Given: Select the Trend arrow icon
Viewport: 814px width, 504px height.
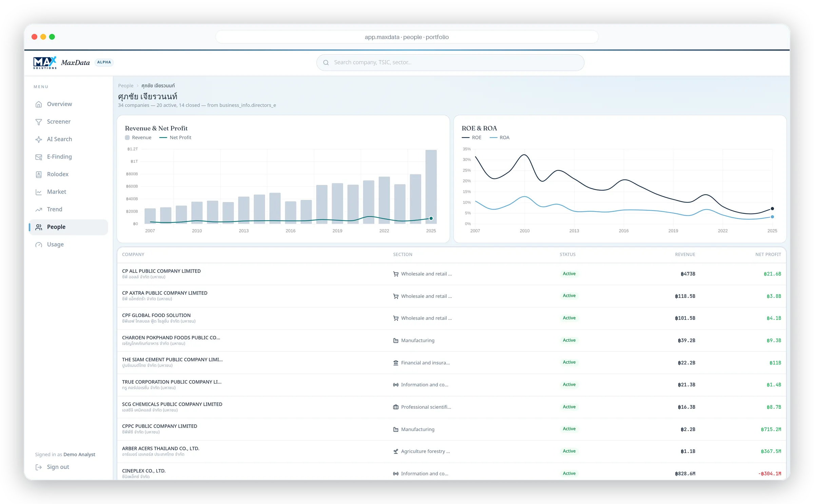Looking at the screenshot, I should click(x=39, y=209).
